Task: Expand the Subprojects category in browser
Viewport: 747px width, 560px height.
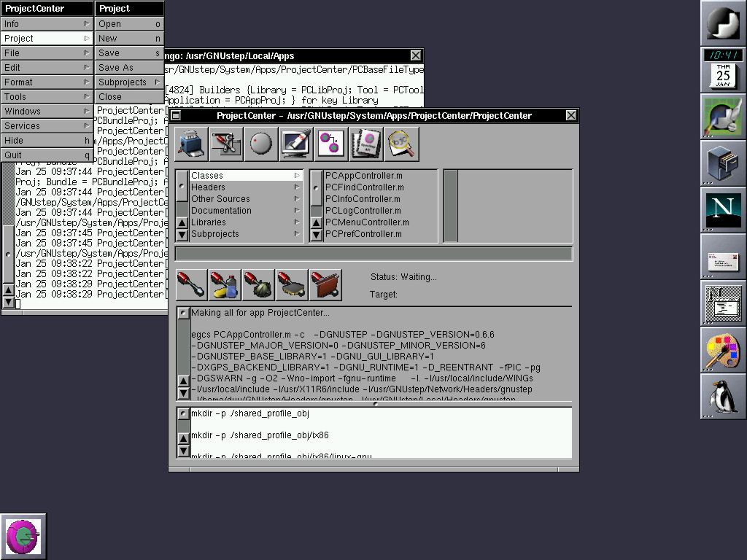Action: click(x=244, y=234)
